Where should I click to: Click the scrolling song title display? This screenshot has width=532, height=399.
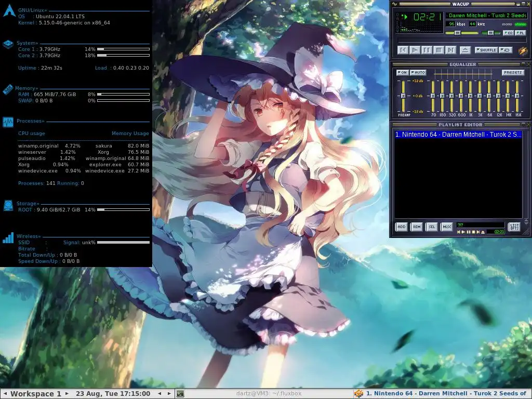pyautogui.click(x=487, y=16)
